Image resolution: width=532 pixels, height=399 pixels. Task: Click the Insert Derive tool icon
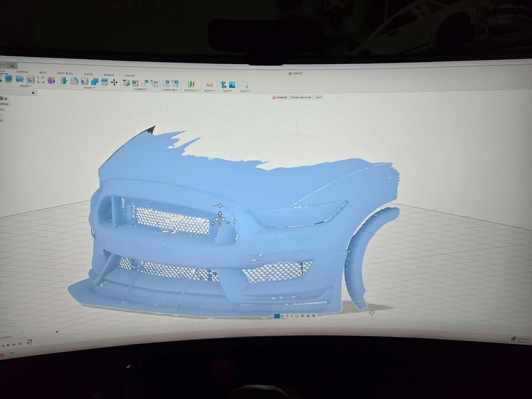pos(223,85)
